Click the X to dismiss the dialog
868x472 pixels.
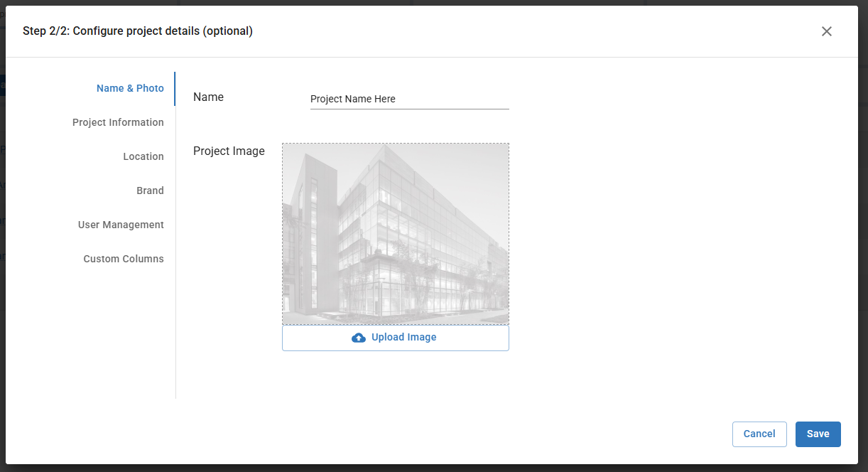826,31
